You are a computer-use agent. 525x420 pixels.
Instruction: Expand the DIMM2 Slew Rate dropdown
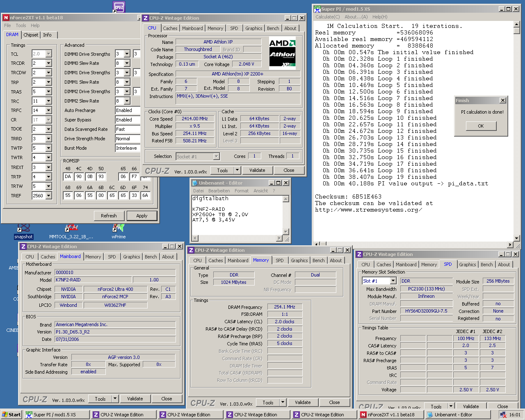click(x=127, y=101)
